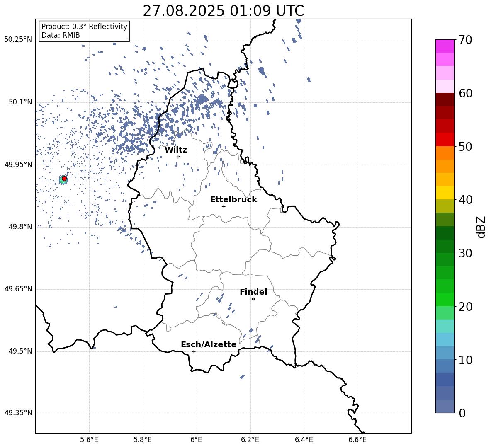Click the Esch/Alzette city label
This screenshot has height=448, width=491.
(209, 345)
